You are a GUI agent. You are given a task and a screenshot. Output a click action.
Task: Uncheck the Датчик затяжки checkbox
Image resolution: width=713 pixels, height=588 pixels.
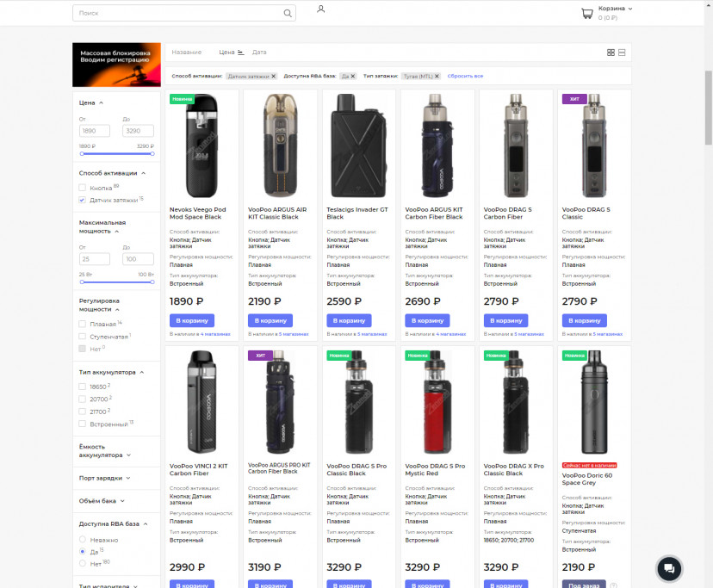[x=83, y=200]
